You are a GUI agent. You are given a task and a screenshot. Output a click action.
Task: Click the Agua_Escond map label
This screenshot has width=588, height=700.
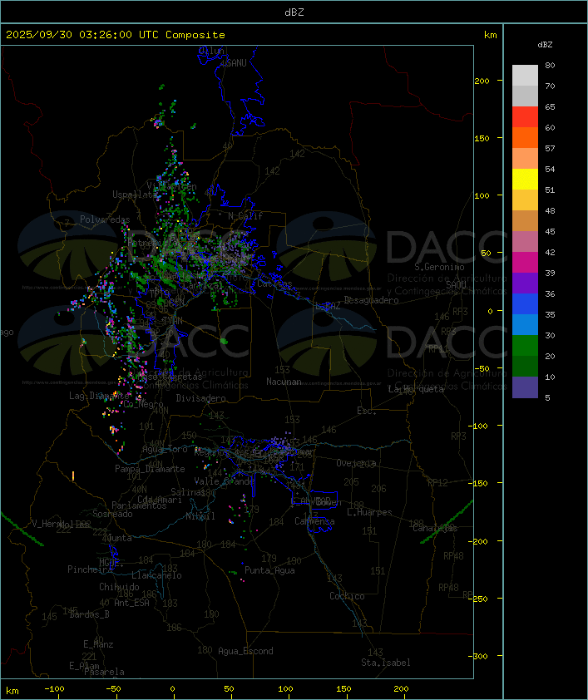[245, 651]
